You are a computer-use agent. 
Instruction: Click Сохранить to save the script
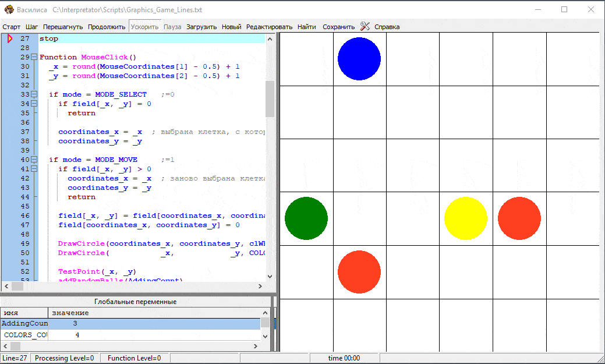tap(338, 27)
